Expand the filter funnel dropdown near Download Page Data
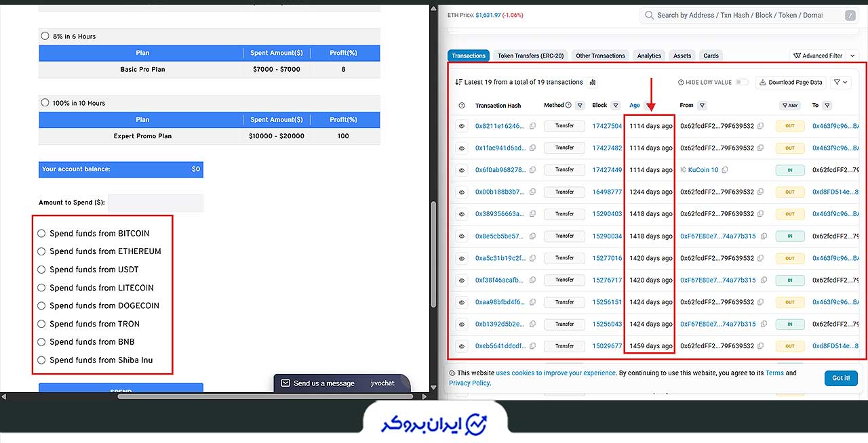The height and width of the screenshot is (443, 868). (841, 82)
